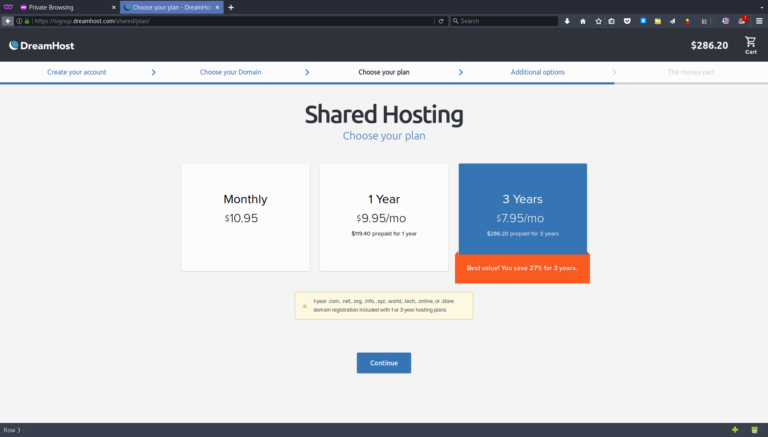
Task: Open the shopping Cart icon
Action: 750,45
